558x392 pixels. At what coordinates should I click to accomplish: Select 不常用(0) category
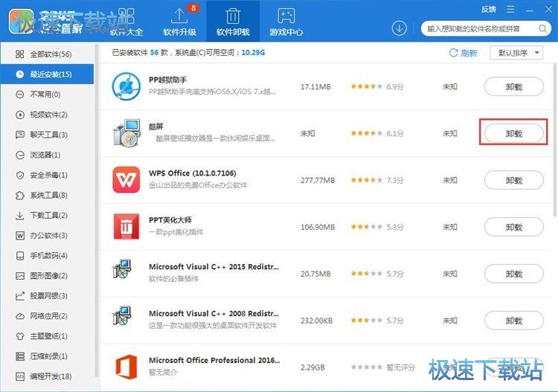47,94
